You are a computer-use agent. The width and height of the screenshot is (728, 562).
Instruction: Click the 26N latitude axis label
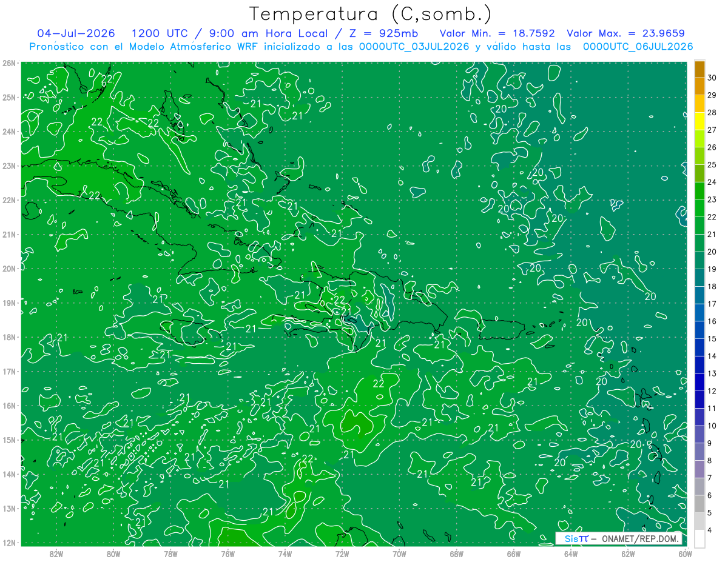(x=10, y=63)
